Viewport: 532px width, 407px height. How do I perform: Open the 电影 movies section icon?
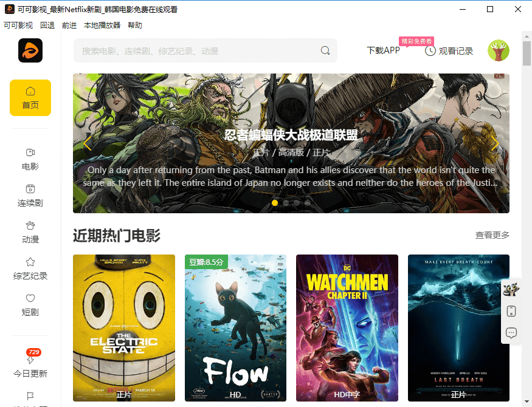30,152
